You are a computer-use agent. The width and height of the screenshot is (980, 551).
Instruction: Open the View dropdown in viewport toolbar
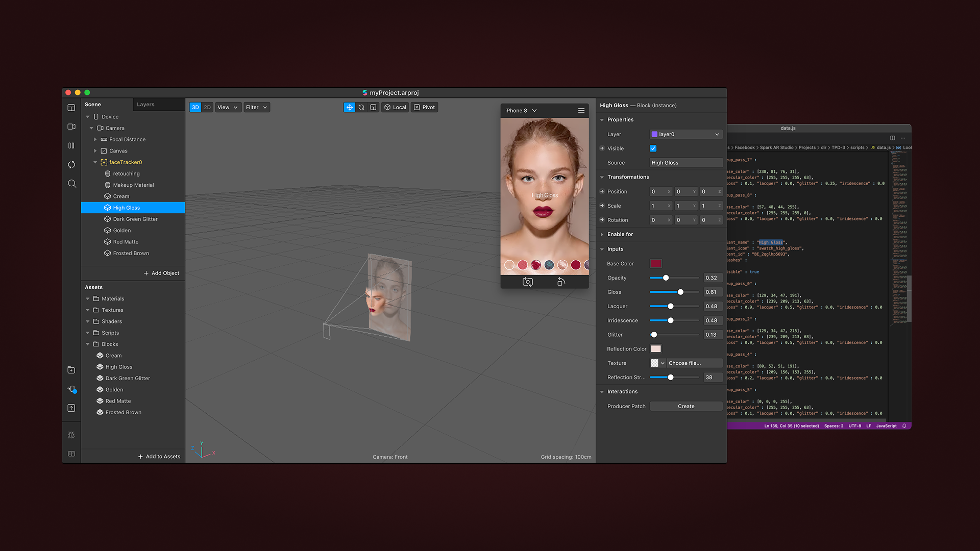228,107
